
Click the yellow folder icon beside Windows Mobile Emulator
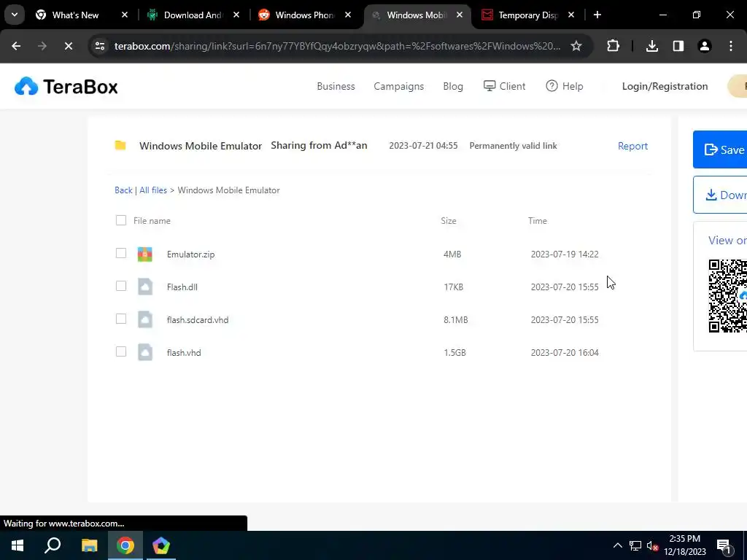click(x=120, y=145)
